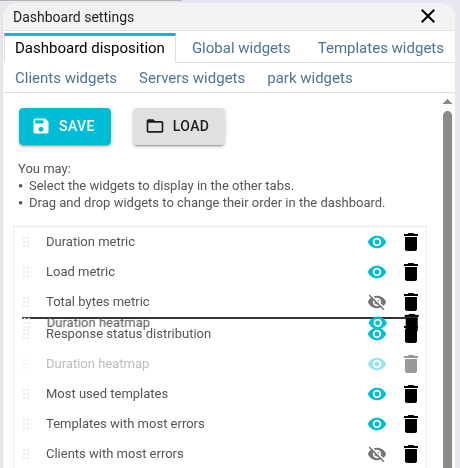
Task: Hide the Duration metric widget
Action: coord(377,242)
